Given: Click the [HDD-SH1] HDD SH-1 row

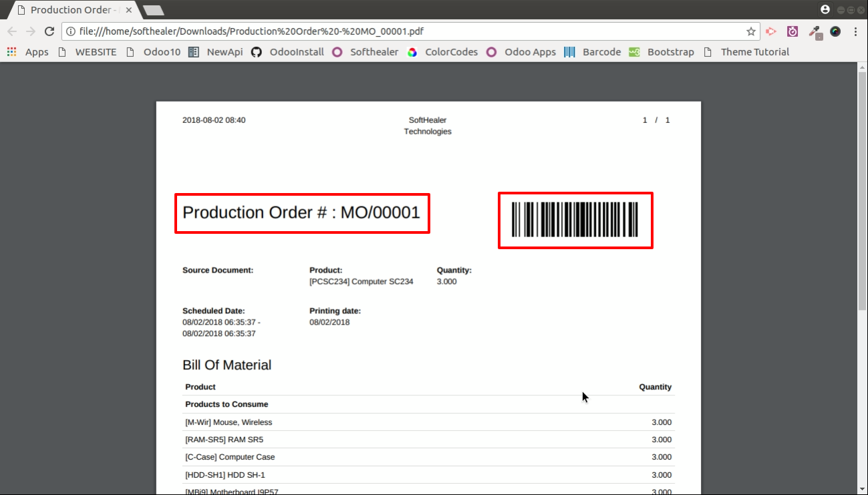Looking at the screenshot, I should [x=428, y=475].
